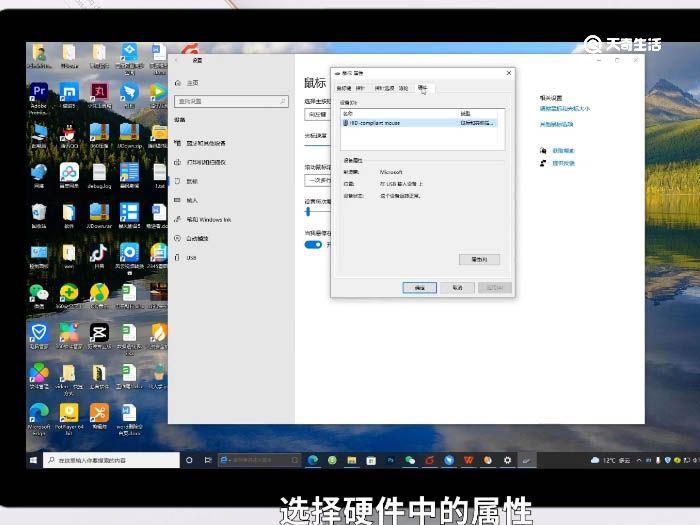
Task: Switch to the Hardware (硬件) tab
Action: click(x=422, y=89)
